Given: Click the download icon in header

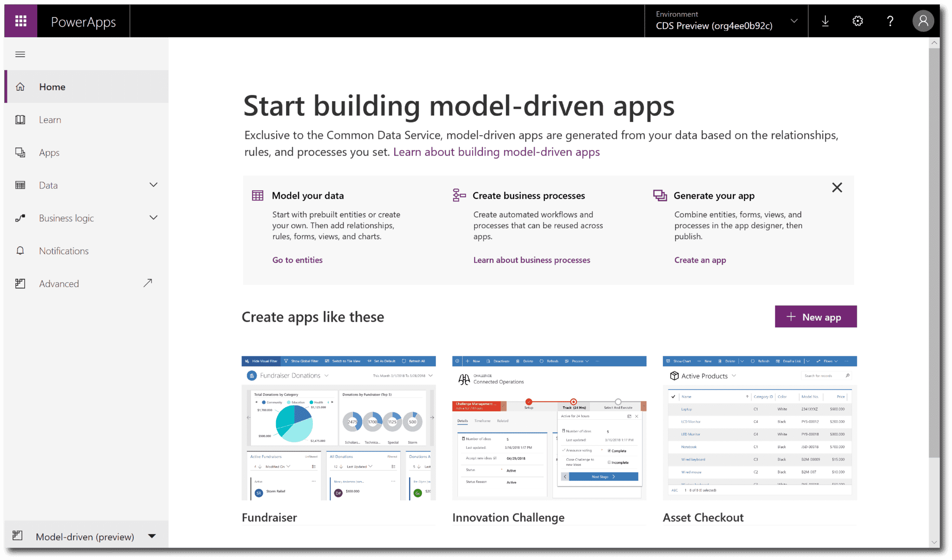Looking at the screenshot, I should (825, 21).
